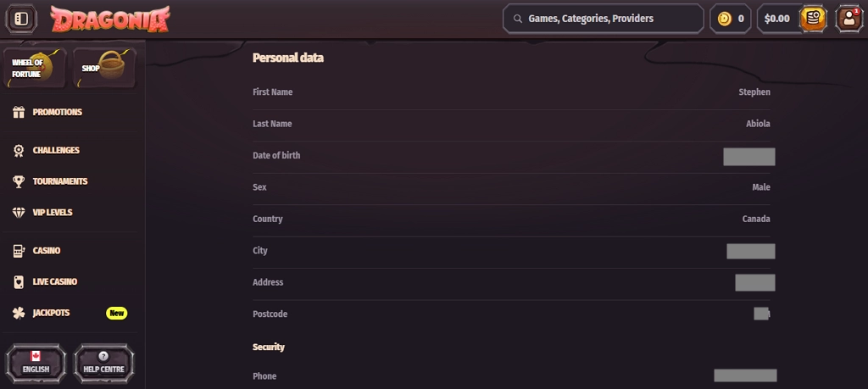Click the medal icon beside Challenges

pyautogui.click(x=19, y=151)
